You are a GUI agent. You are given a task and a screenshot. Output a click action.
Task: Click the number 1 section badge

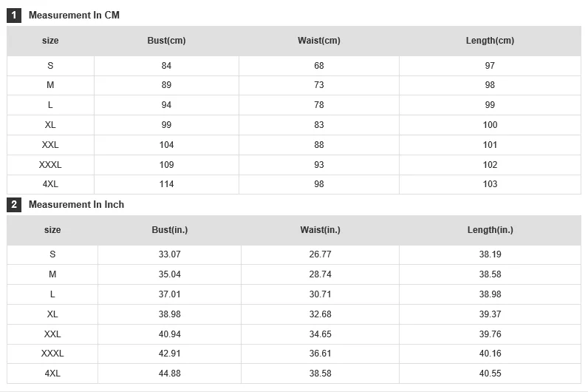click(x=14, y=15)
